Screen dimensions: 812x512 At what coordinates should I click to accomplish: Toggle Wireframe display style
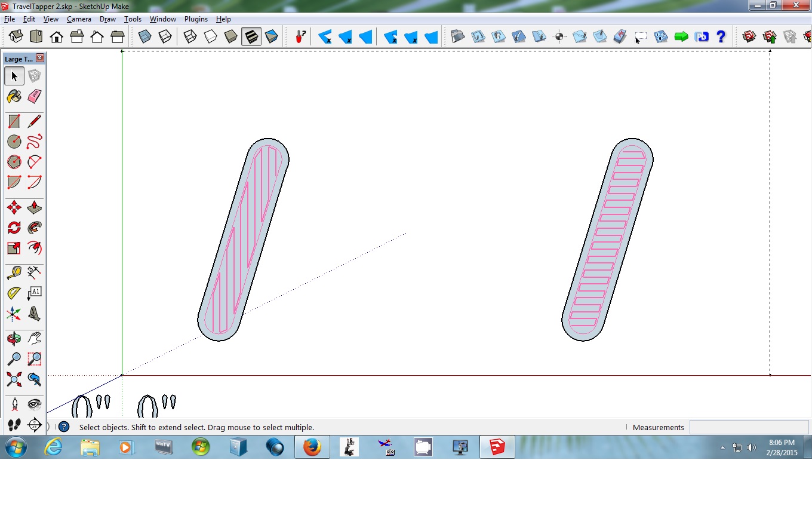(190, 37)
